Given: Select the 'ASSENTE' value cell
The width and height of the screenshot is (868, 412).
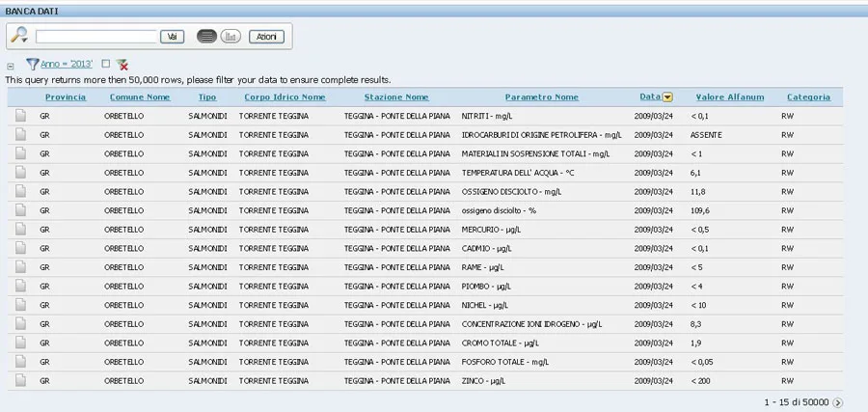Looking at the screenshot, I should tap(706, 135).
